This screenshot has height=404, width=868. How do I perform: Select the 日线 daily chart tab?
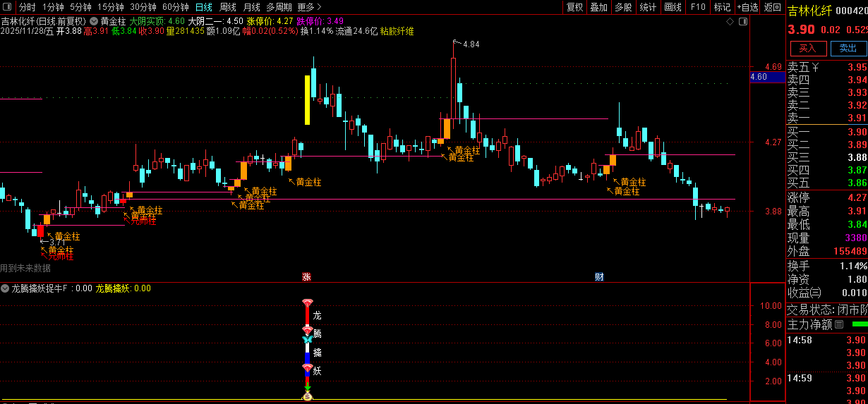click(203, 7)
